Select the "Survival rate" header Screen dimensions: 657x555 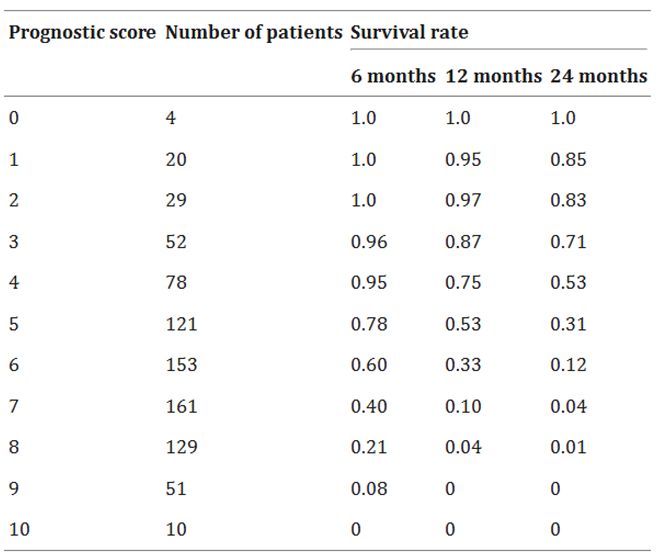(x=409, y=31)
